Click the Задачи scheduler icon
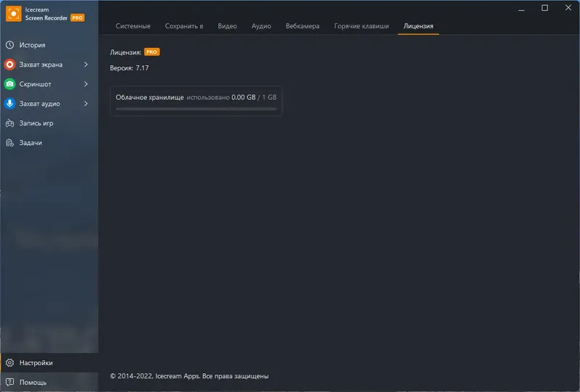 click(10, 143)
